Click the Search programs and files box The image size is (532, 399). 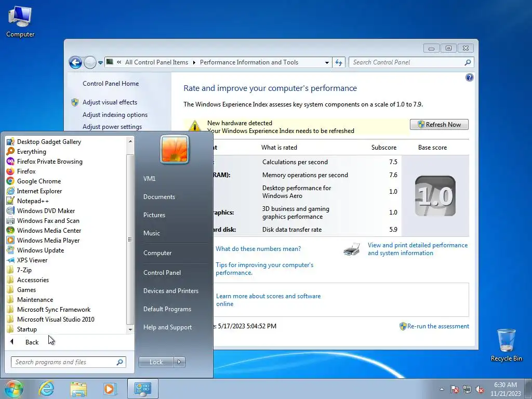click(x=68, y=362)
